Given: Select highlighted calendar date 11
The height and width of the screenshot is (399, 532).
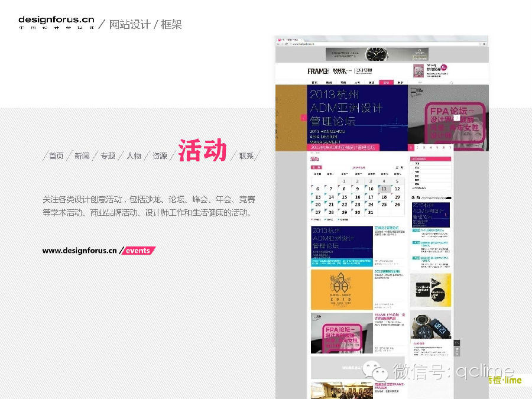Looking at the screenshot, I should (384, 189).
